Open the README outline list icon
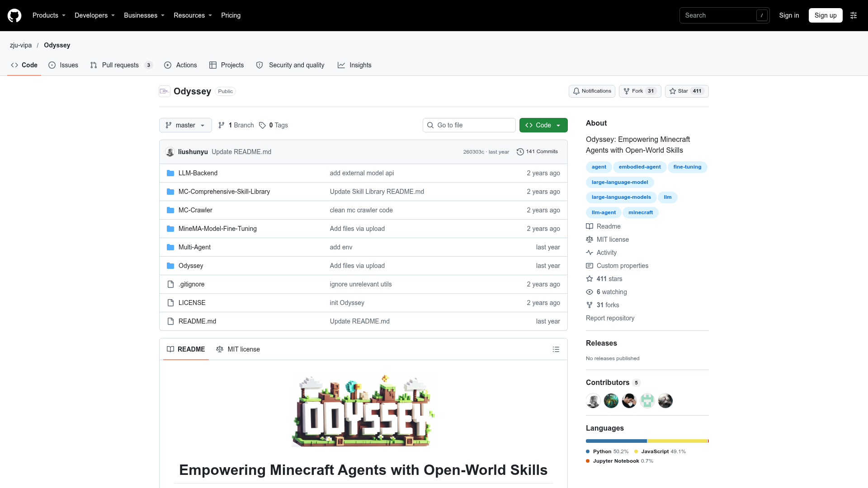Viewport: 868px width, 488px height. pyautogui.click(x=556, y=349)
